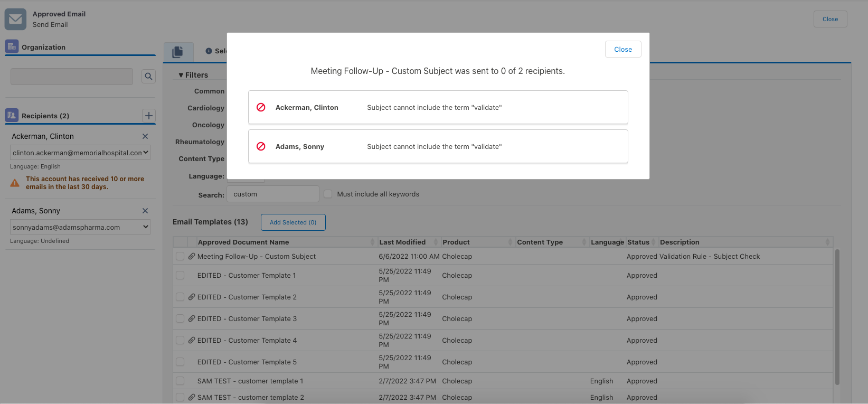This screenshot has width=868, height=404.
Task: Click the Approved Email envelope icon
Action: coord(15,20)
